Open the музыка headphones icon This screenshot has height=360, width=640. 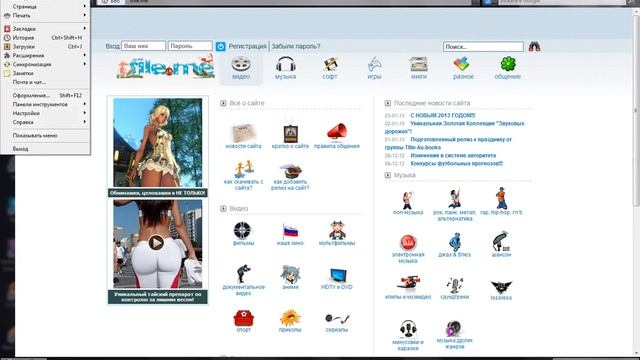[285, 64]
